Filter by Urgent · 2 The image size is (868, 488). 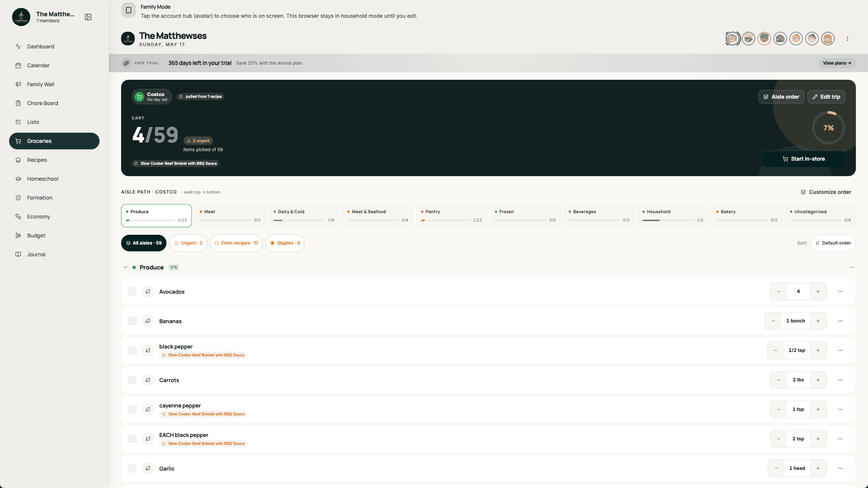pyautogui.click(x=188, y=243)
